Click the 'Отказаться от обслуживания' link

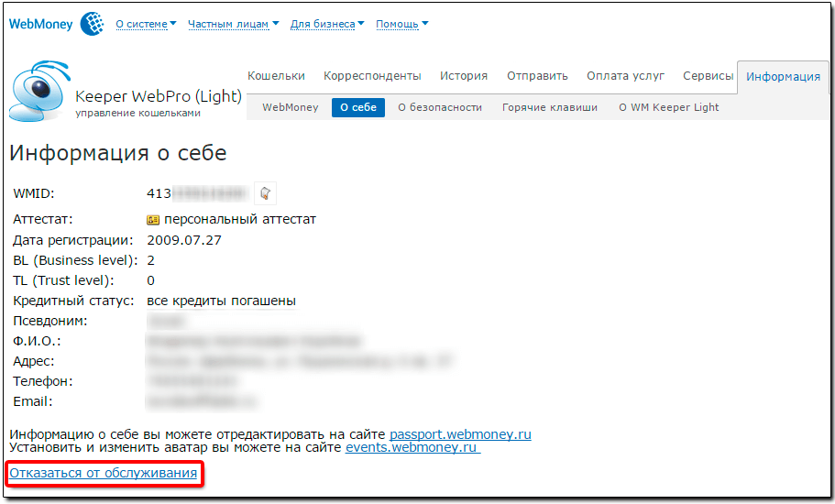click(x=104, y=473)
